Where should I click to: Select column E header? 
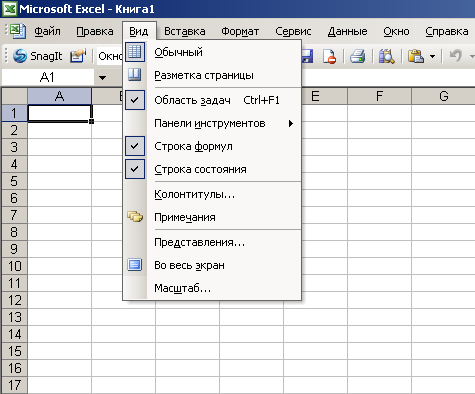point(315,96)
